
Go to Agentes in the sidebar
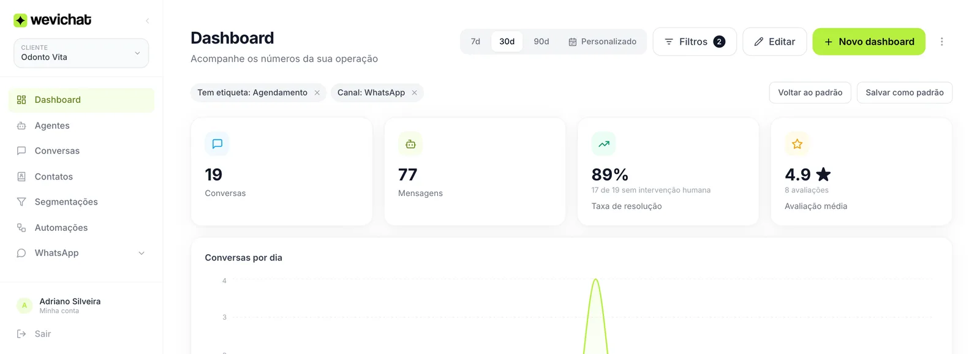pyautogui.click(x=81, y=126)
